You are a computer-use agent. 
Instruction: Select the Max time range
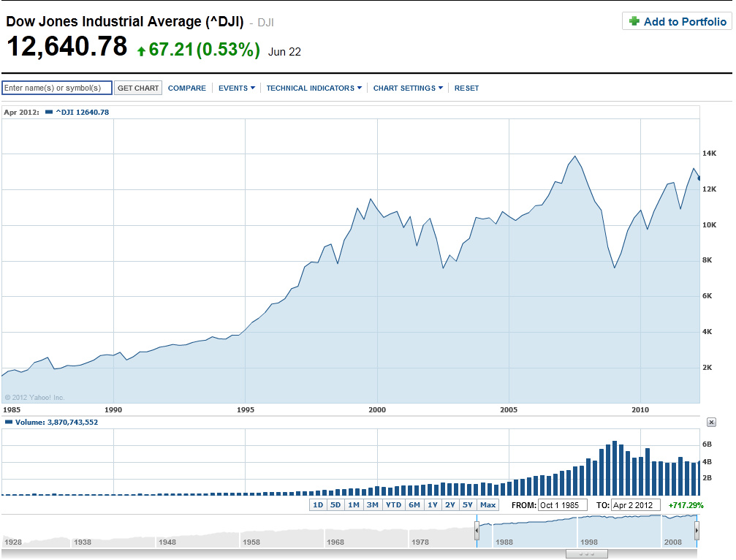pos(488,505)
